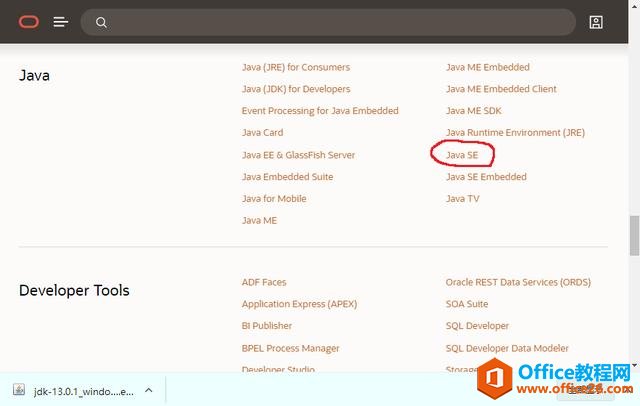Click the vertical page scrollbar thumb
Screen dimensions: 640x406
pos(634,236)
